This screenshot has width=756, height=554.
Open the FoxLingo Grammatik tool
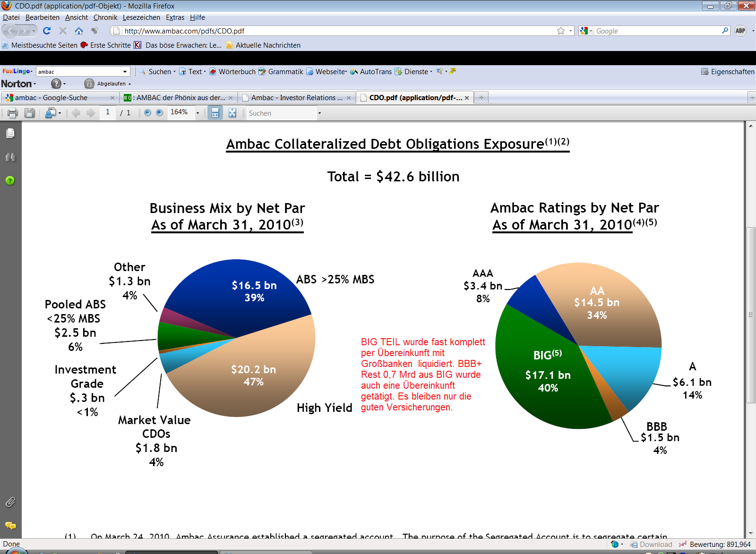281,72
